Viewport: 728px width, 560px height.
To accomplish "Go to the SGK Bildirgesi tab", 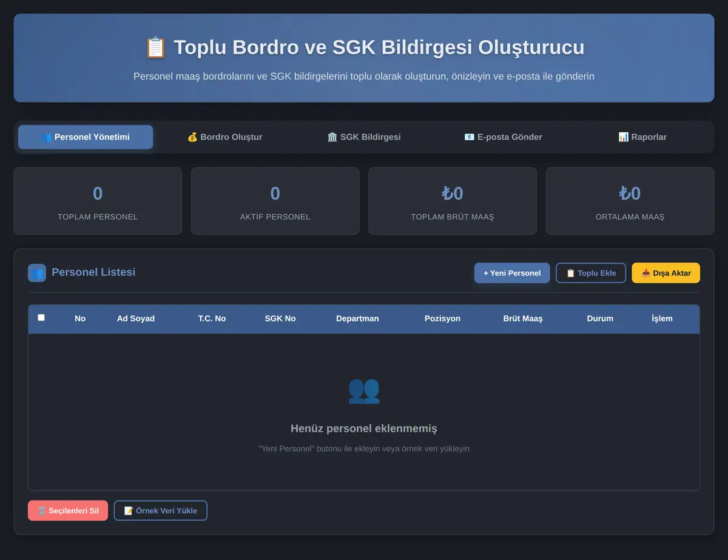I will click(364, 137).
